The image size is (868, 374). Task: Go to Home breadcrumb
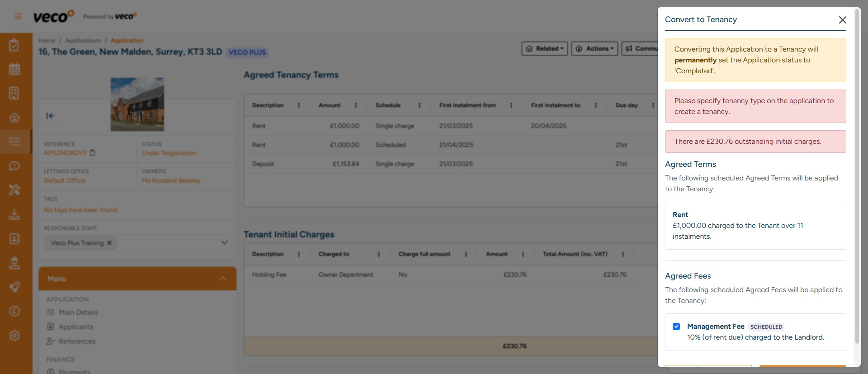(47, 40)
